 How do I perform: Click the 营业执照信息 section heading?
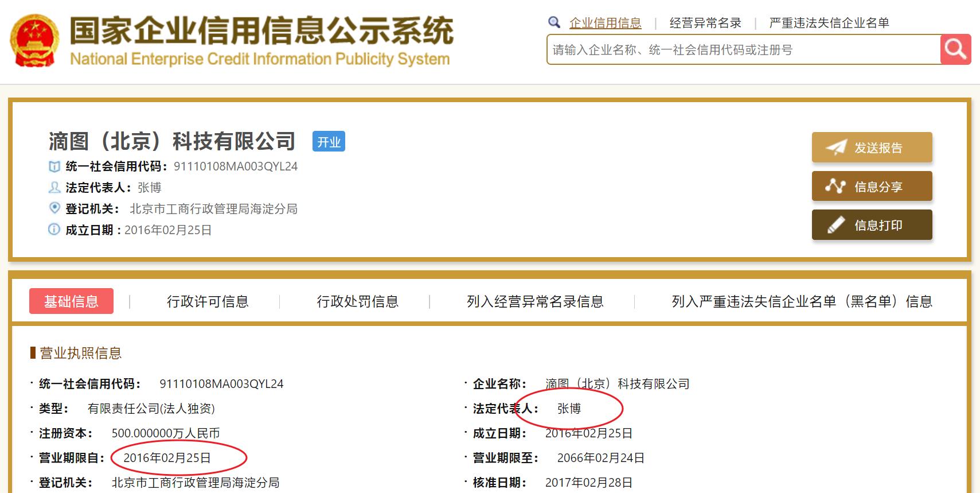point(80,353)
